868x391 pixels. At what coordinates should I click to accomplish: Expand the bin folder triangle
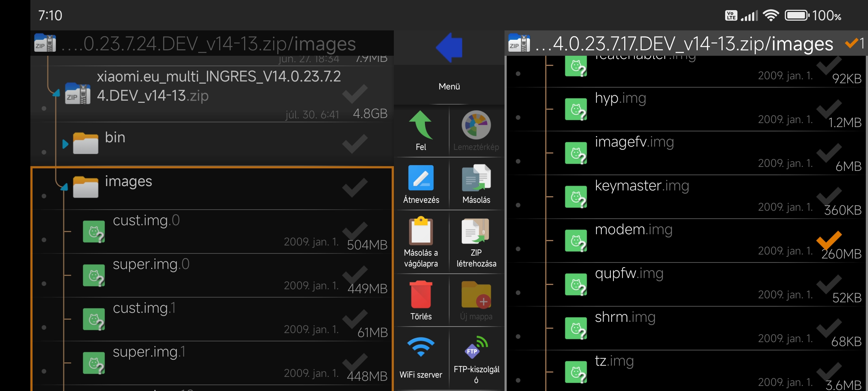click(x=65, y=144)
